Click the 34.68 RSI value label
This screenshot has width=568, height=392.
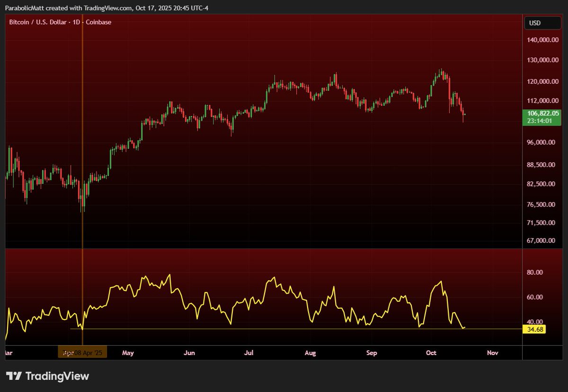[535, 329]
